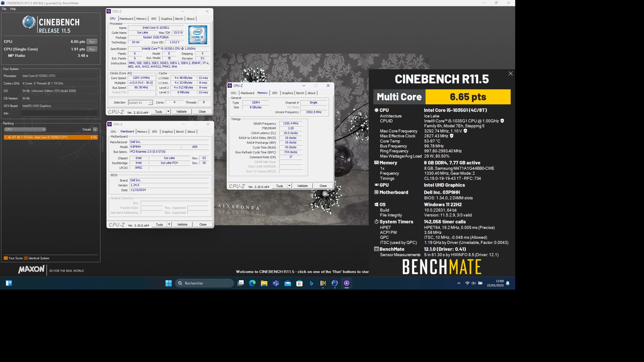The height and width of the screenshot is (362, 644).
Task: Switch to Cinebench taskbar icon
Action: (335, 283)
